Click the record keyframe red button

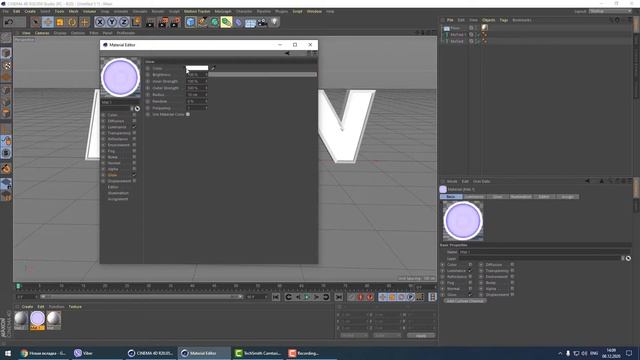[x=360, y=297]
